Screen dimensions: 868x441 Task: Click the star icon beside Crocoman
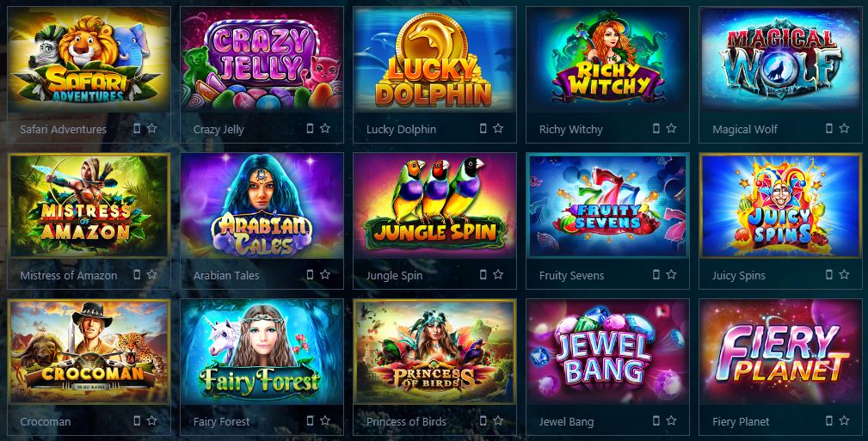pos(151,420)
